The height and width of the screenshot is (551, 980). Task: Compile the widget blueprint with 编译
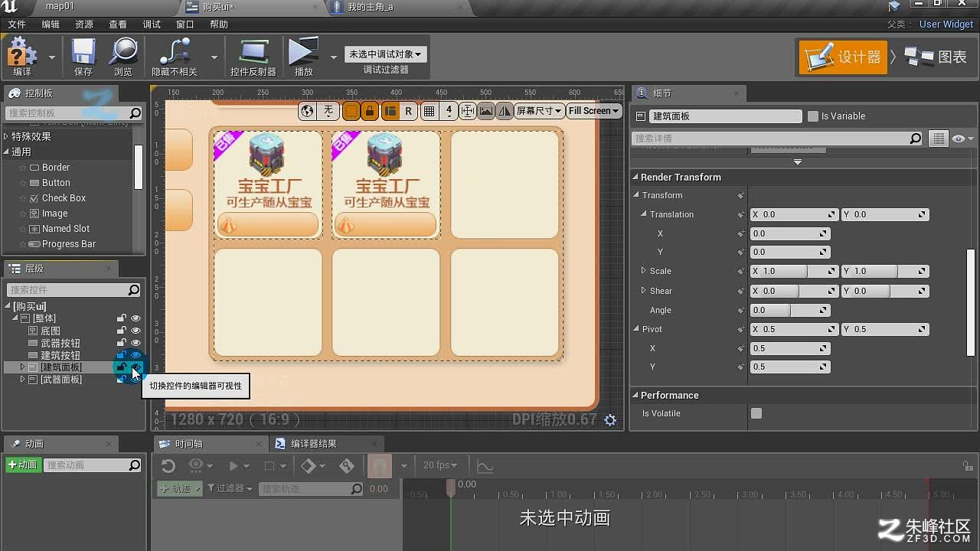(22, 57)
